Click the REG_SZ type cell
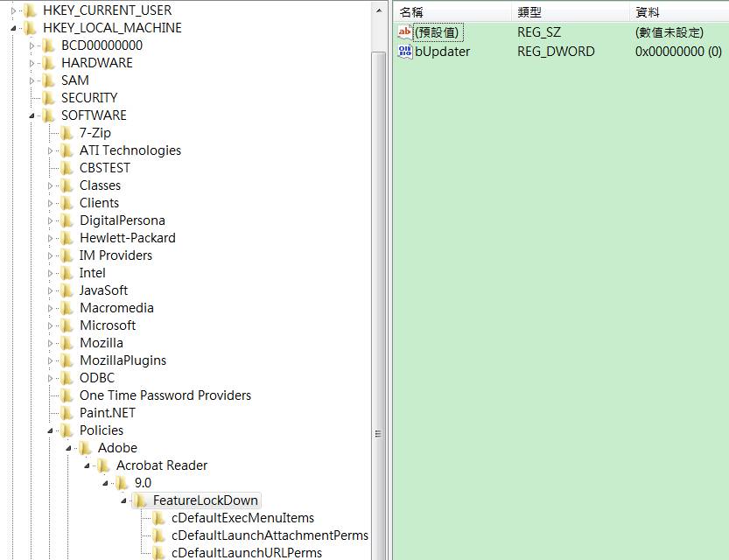This screenshot has width=729, height=560. click(539, 32)
